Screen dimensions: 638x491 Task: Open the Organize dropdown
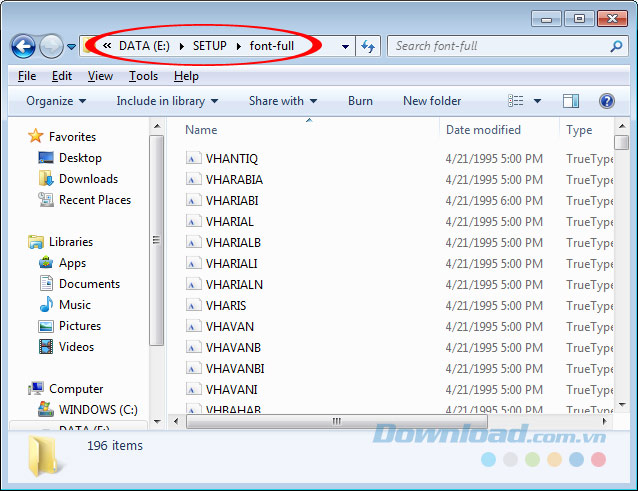tap(56, 101)
